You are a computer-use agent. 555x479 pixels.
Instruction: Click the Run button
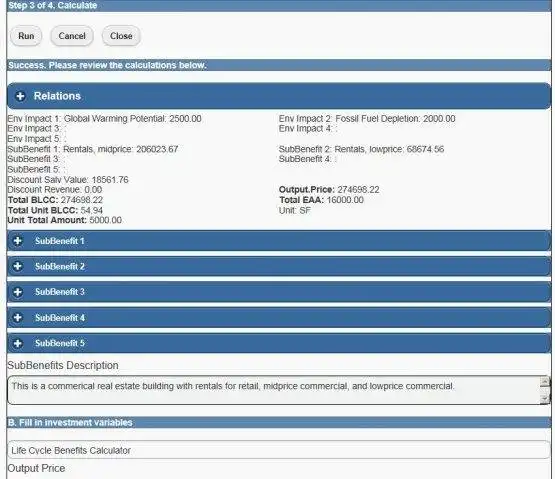(26, 36)
